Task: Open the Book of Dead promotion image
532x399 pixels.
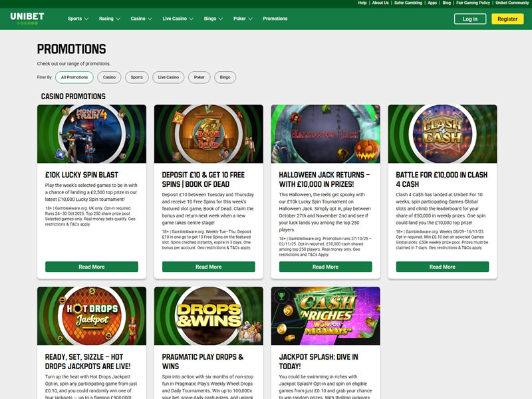Action: coord(208,134)
